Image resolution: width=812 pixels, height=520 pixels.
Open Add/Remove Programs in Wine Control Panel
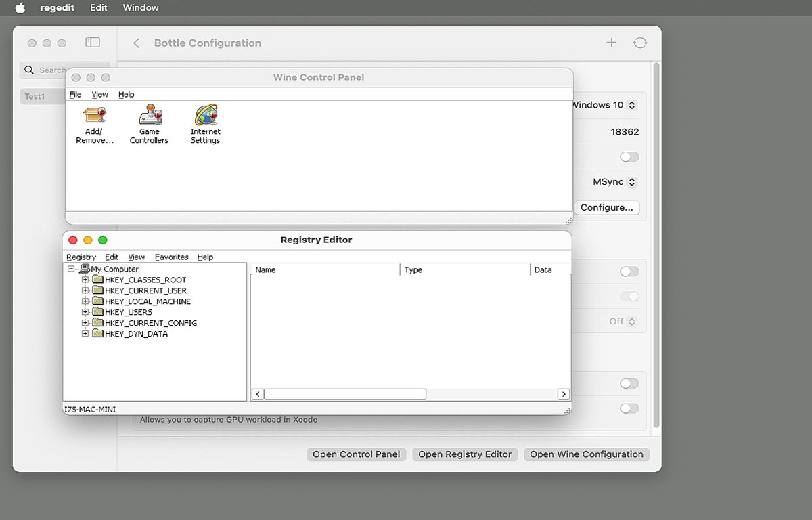coord(93,123)
